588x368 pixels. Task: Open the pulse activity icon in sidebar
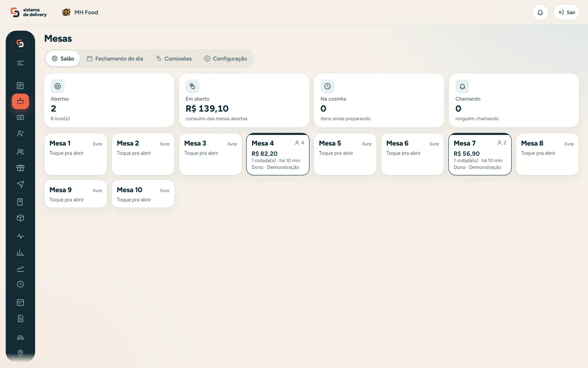(20, 236)
